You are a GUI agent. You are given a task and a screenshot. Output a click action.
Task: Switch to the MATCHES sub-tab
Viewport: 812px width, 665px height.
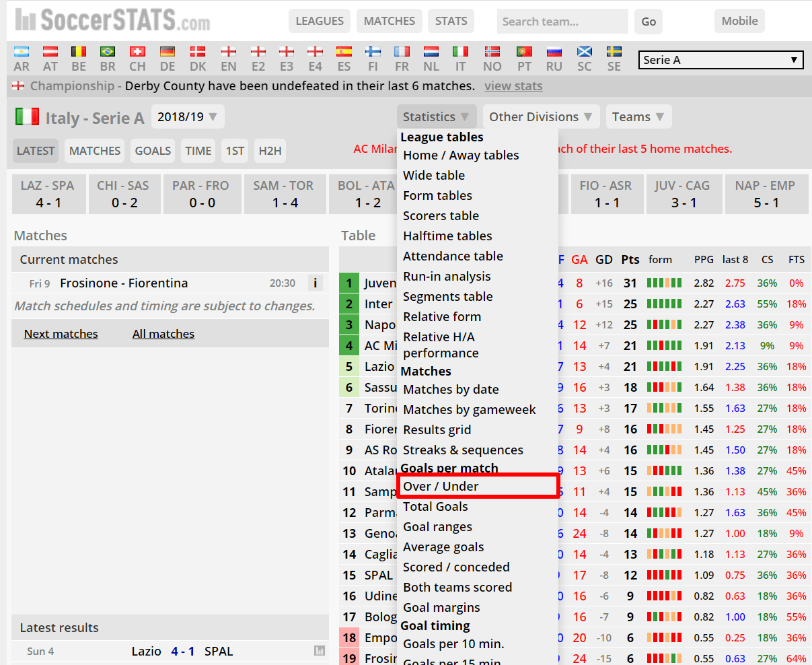[95, 151]
